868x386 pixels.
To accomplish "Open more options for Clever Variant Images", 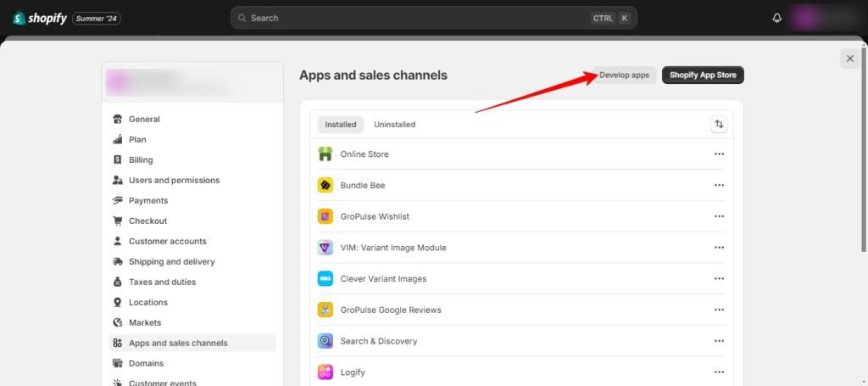I will [719, 278].
